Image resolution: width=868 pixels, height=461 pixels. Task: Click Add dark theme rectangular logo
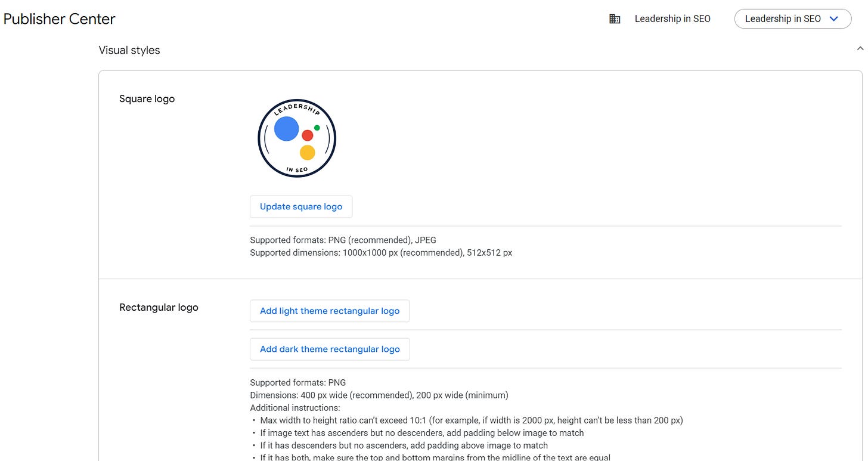[330, 349]
